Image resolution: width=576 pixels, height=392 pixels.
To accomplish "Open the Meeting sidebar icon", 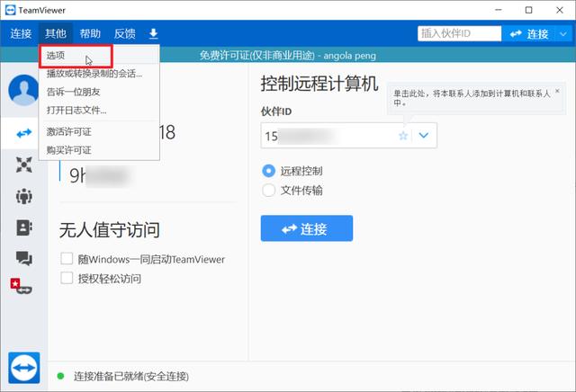I will point(24,196).
